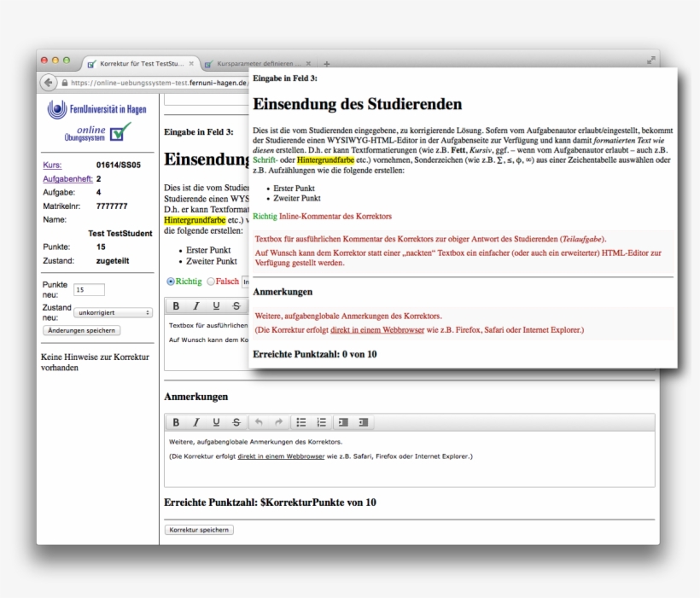Screen dimensions: 700x598
Task: Toggle strikethrough in Anmerkungen editor toolbar
Action: [236, 422]
